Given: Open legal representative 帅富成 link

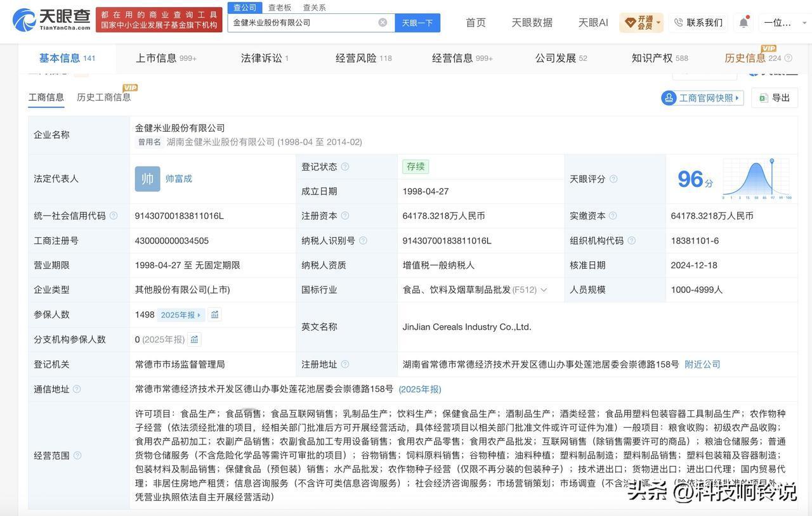Looking at the screenshot, I should coord(179,179).
